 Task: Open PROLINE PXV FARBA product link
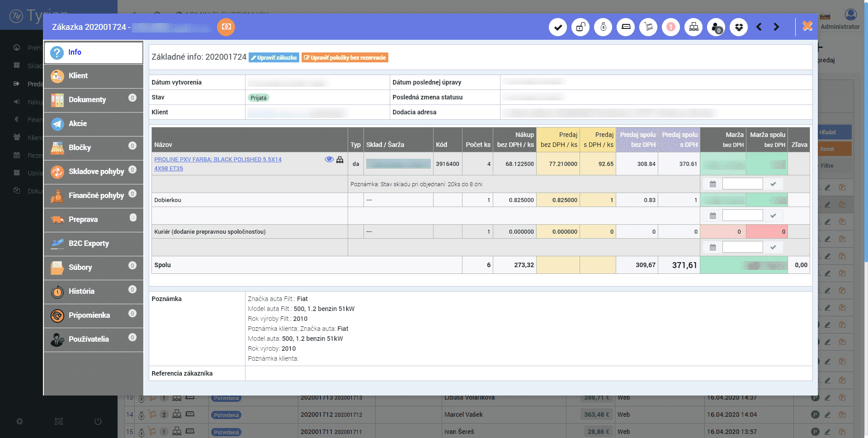coord(217,164)
